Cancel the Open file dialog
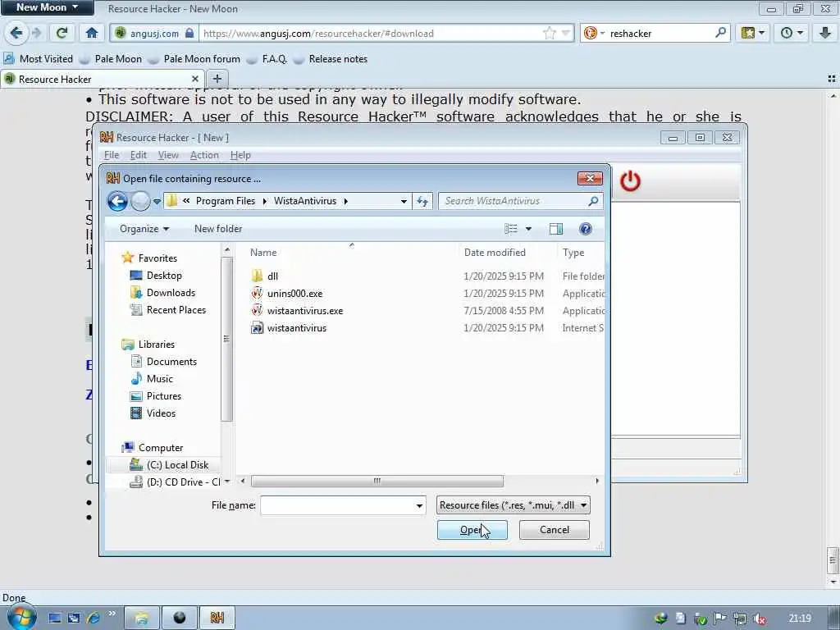This screenshot has height=630, width=840. click(554, 530)
